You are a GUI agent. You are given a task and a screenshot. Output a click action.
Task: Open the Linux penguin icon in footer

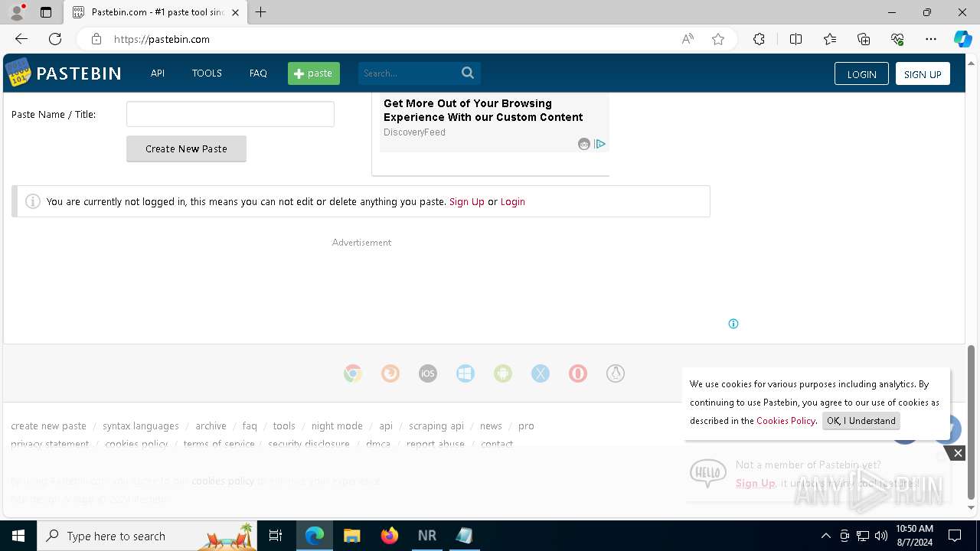[x=616, y=373]
